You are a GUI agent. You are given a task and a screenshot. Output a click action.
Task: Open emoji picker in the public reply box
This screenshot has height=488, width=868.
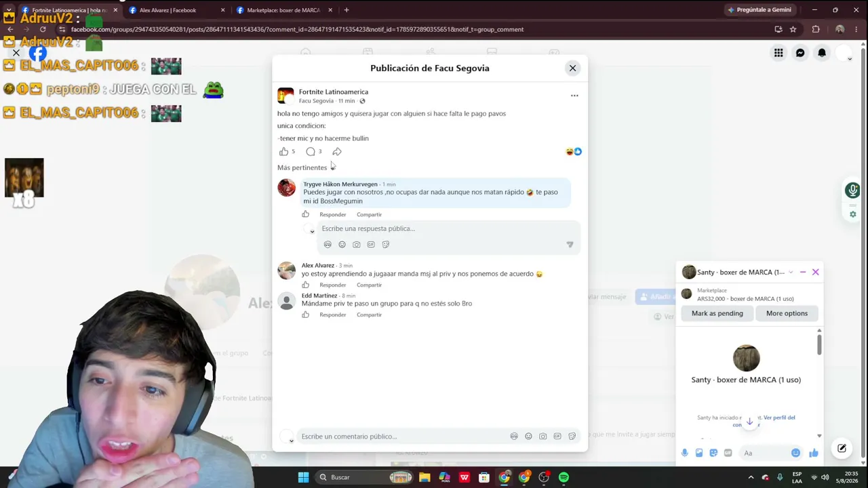tap(342, 245)
